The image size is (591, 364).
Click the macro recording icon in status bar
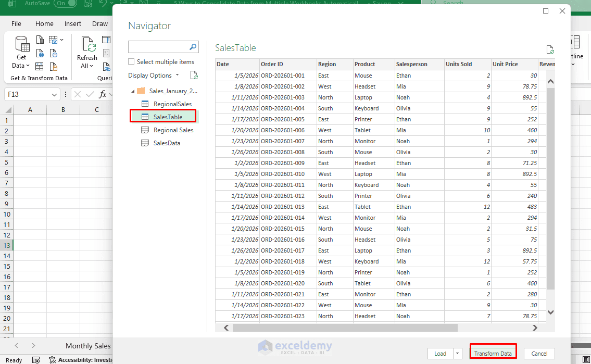click(x=36, y=360)
